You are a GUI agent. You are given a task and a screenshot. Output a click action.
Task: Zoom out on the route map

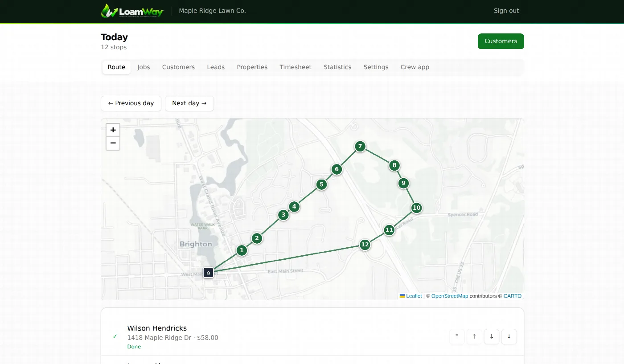coord(113,143)
